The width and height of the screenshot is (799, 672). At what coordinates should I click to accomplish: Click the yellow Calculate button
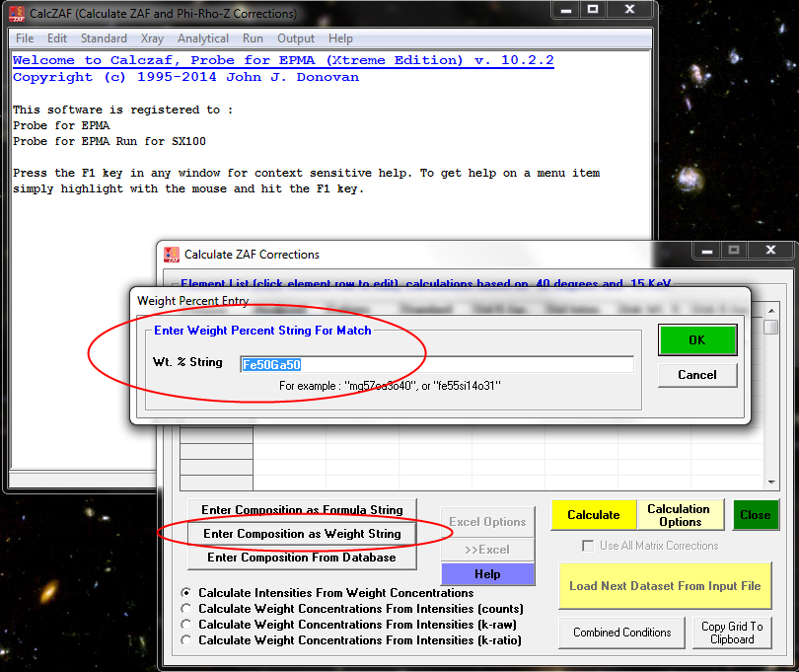[594, 515]
